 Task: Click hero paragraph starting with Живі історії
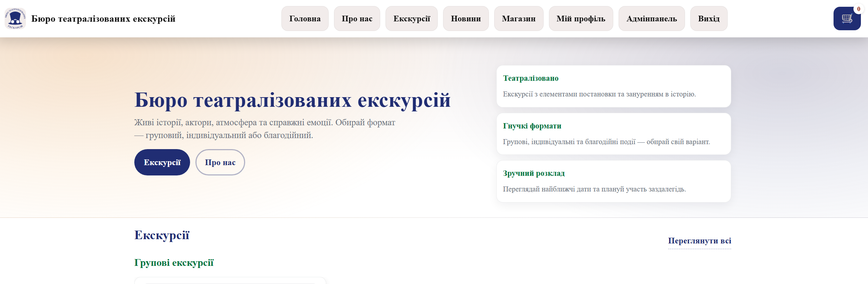[x=265, y=129]
